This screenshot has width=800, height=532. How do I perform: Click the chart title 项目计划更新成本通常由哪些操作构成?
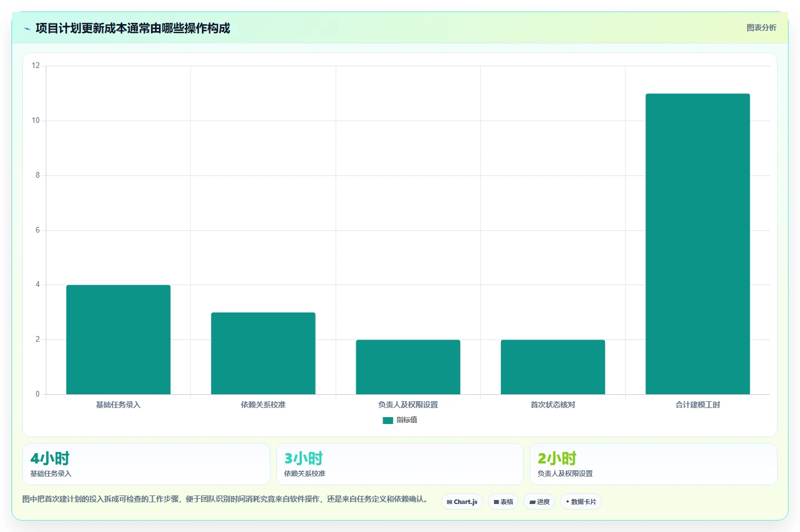click(133, 29)
